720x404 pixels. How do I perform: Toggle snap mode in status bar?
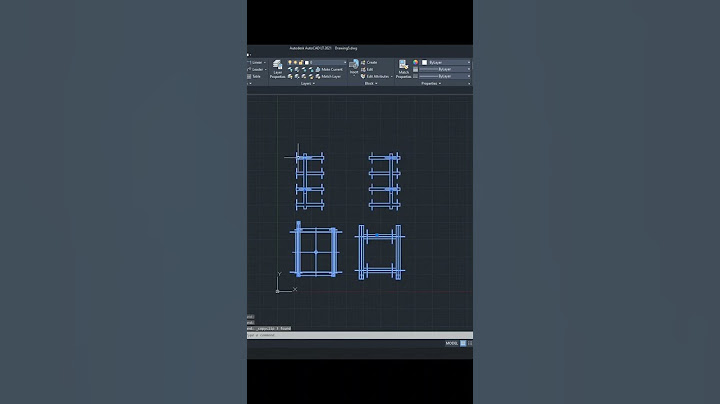[470, 343]
